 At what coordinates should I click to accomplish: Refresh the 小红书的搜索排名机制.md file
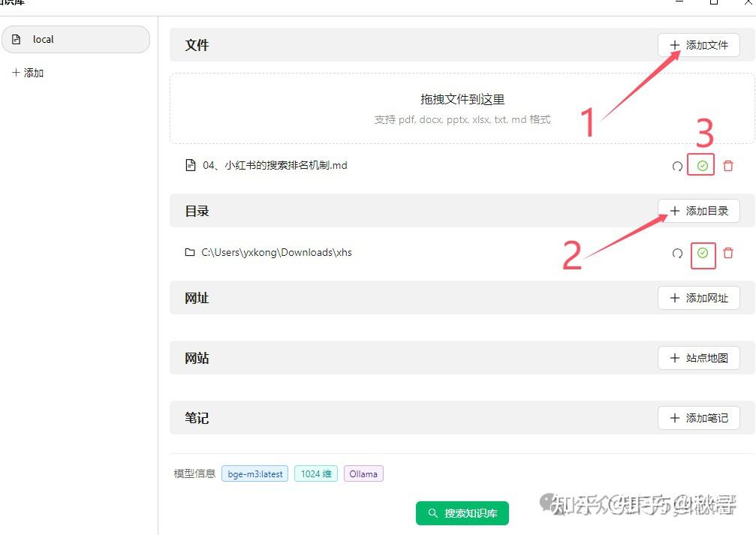[x=677, y=167]
